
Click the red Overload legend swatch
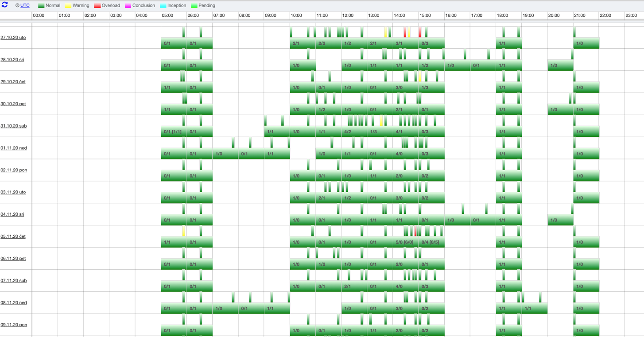[x=97, y=6]
